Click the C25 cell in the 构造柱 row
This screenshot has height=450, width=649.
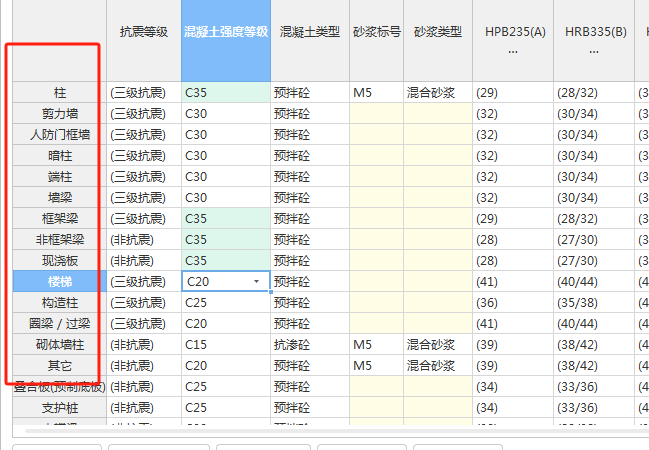click(226, 303)
